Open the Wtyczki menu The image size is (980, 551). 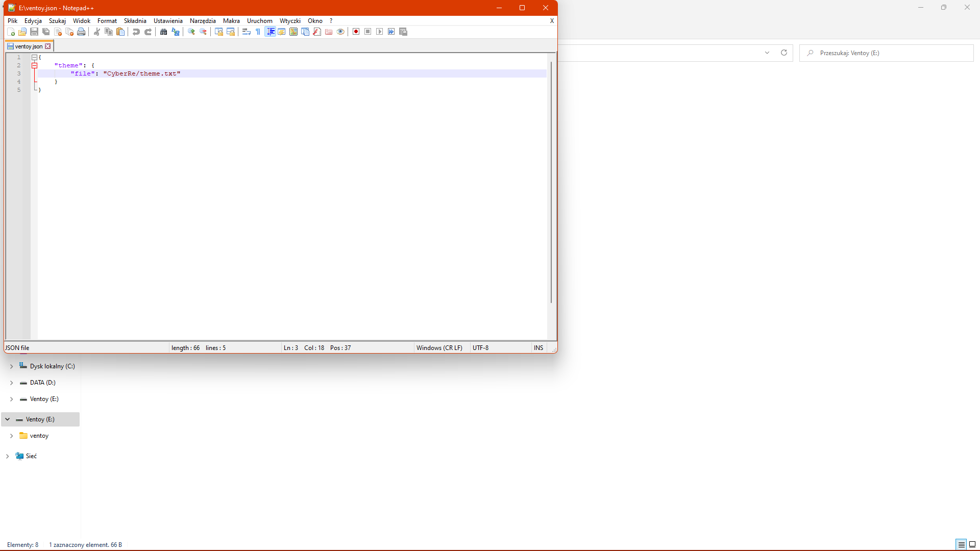[289, 21]
